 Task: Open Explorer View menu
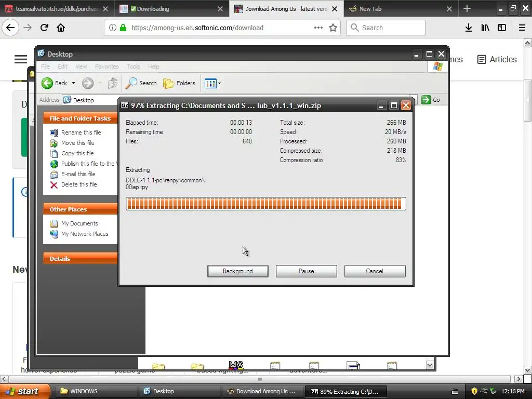coord(81,66)
